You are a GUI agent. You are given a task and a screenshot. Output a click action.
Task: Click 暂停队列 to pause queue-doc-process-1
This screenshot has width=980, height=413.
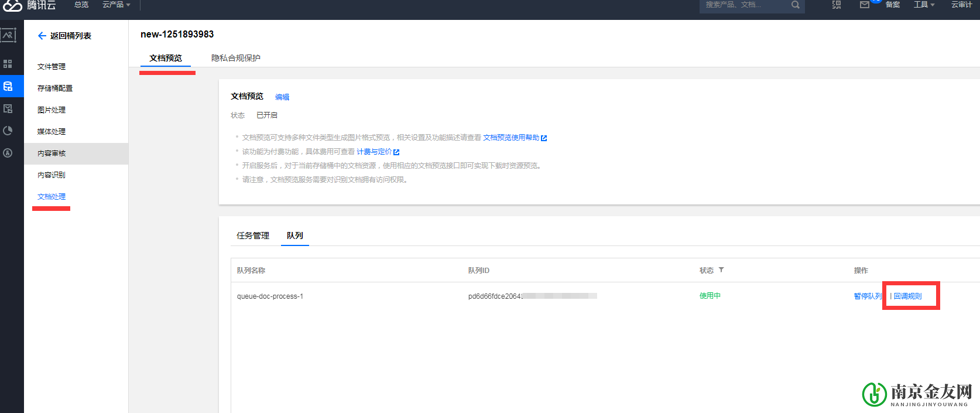coord(868,296)
